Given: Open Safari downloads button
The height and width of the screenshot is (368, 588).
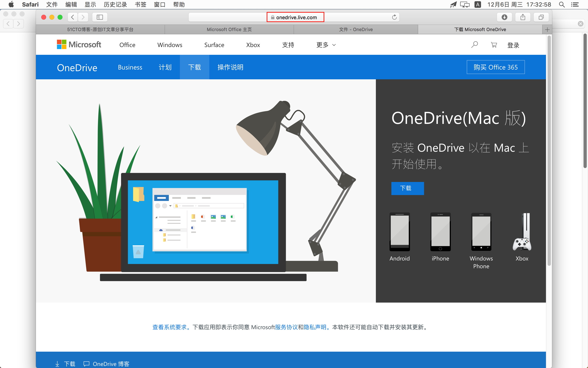Looking at the screenshot, I should pos(504,17).
